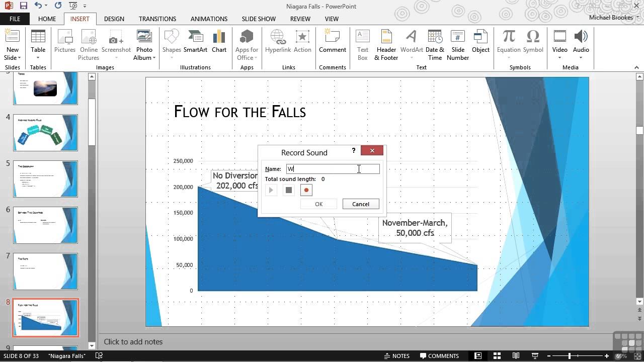
Task: Open the Shapes gallery
Action: coord(172,45)
